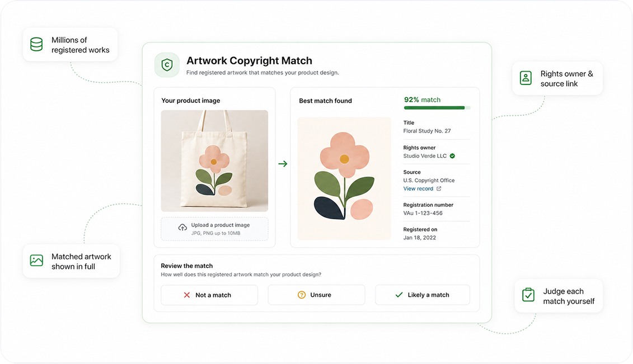Screen dimensions: 633x364
Task: Choose Likely a match
Action: [422, 295]
